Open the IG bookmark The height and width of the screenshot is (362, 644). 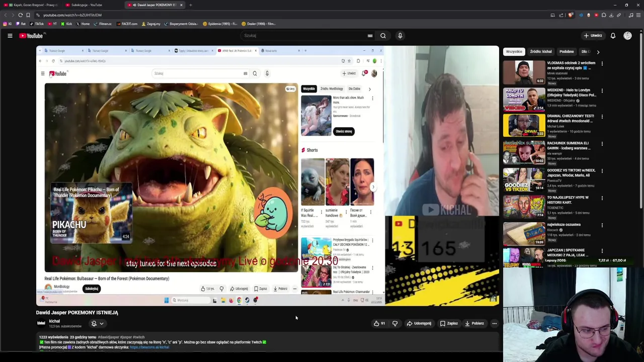pyautogui.click(x=8, y=24)
